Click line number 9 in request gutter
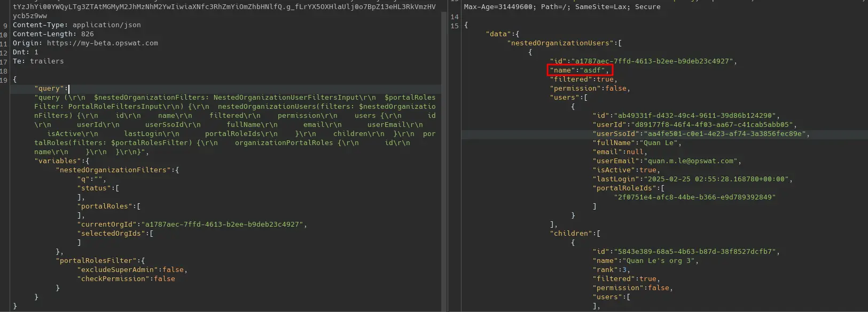 pos(5,25)
